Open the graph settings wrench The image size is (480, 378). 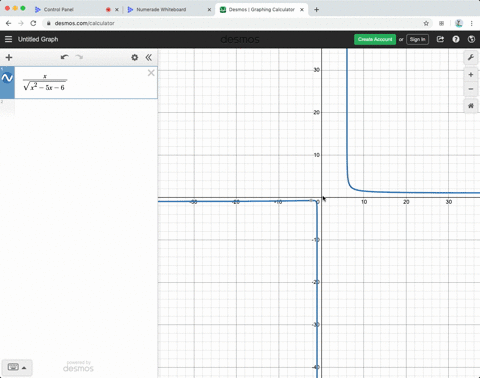pyautogui.click(x=471, y=58)
